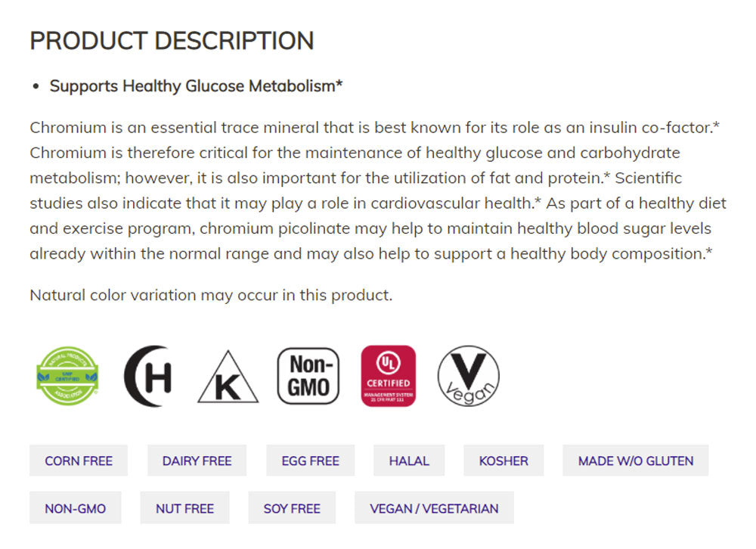Open the KOSHER tag
The image size is (756, 549).
[503, 461]
